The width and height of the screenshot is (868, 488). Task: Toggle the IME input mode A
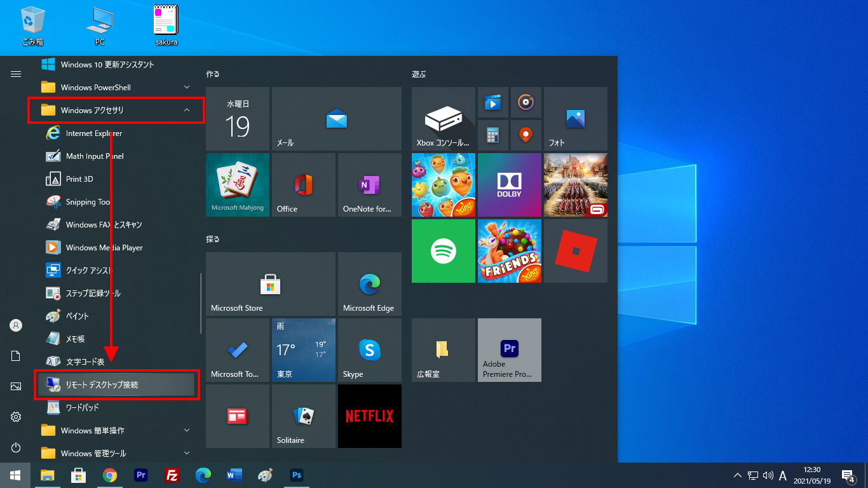click(783, 475)
